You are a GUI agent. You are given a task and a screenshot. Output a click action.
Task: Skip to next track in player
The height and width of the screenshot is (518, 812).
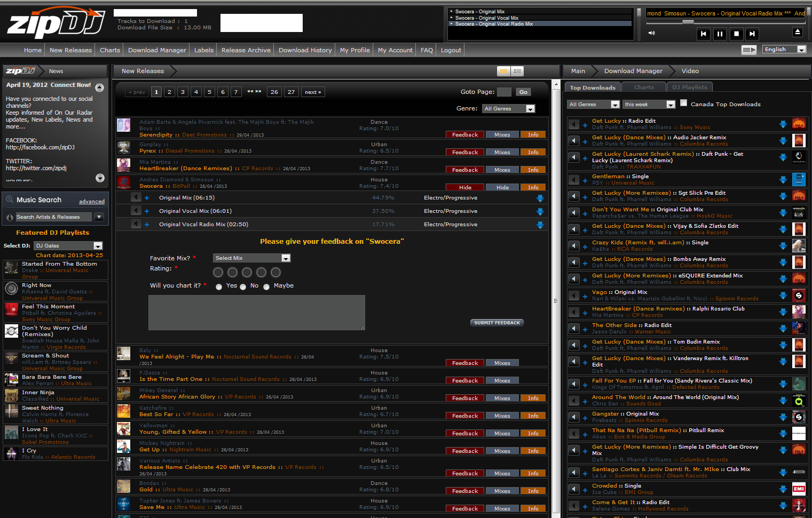(x=752, y=34)
